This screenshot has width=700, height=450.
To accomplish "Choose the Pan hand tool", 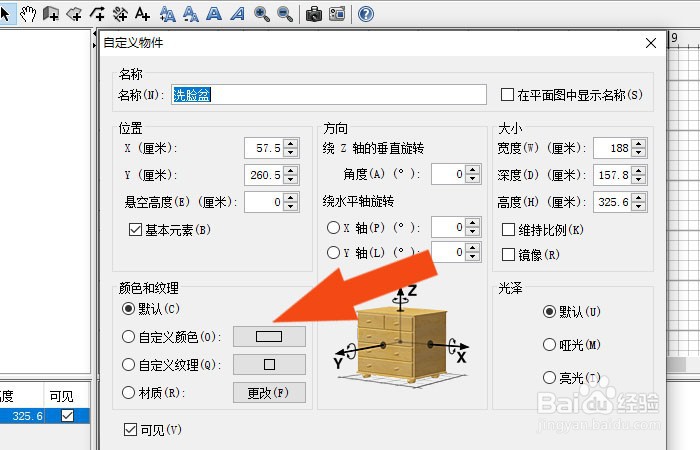I will tap(28, 14).
